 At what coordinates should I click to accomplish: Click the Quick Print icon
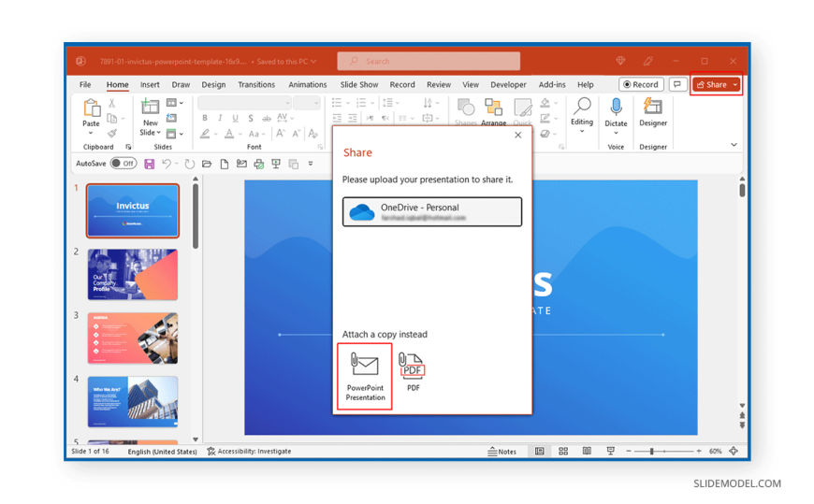258,164
